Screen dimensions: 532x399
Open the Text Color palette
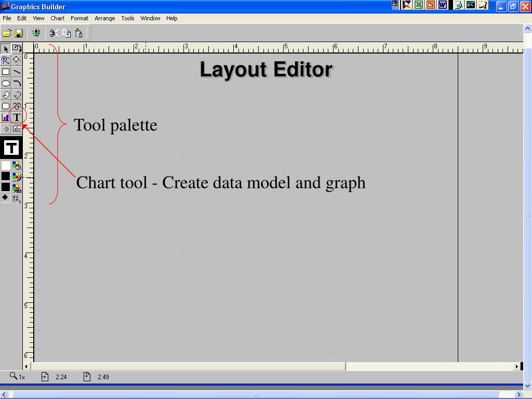(x=17, y=188)
